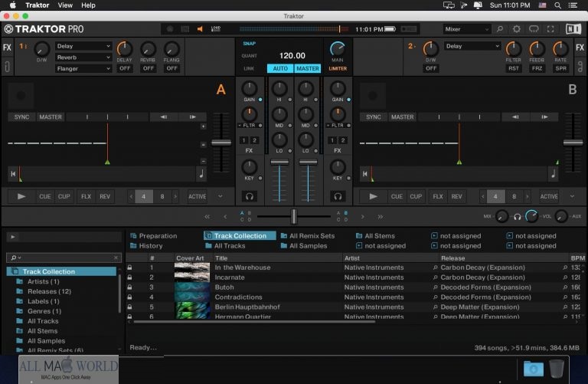Toggle SNAP mode
Viewport: 588px width, 384px height.
point(250,44)
